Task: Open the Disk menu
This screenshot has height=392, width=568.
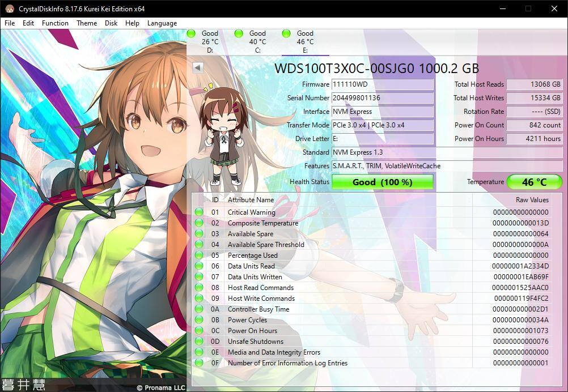Action: [x=111, y=23]
